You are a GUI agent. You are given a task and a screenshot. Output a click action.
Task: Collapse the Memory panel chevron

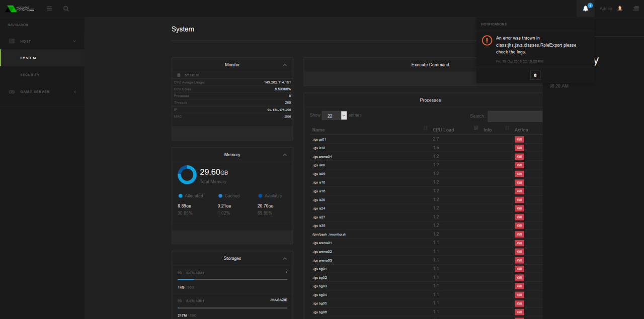[x=285, y=155]
